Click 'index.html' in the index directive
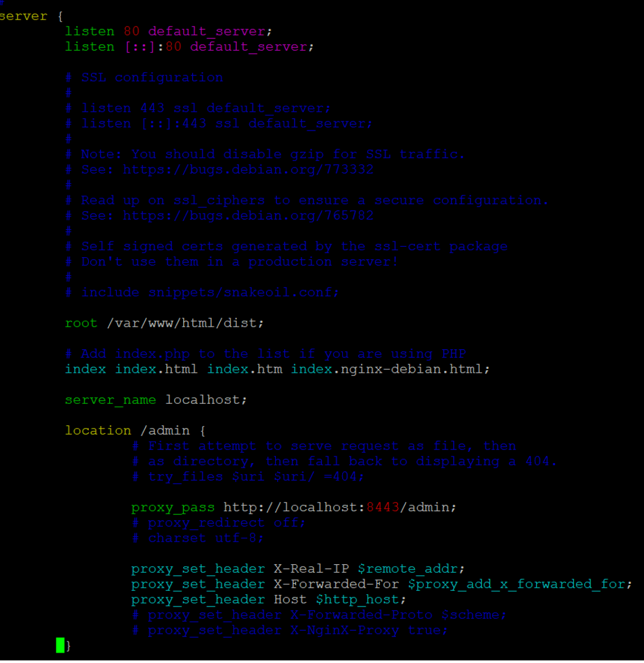The width and height of the screenshot is (644, 663). [x=156, y=369]
